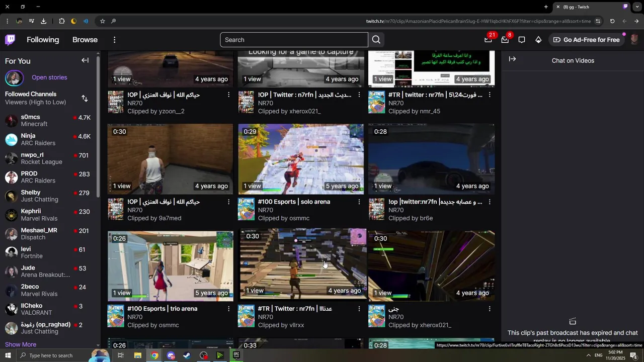Viewport: 644px width, 362px height.
Task: Click NR70 under the trio arena clip
Action: tap(135, 317)
